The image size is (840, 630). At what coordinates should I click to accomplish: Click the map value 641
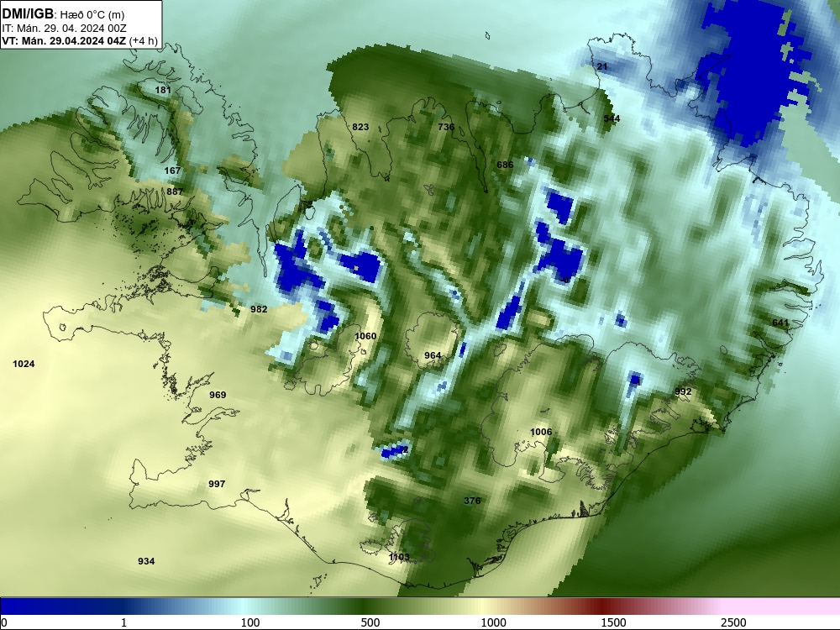780,323
